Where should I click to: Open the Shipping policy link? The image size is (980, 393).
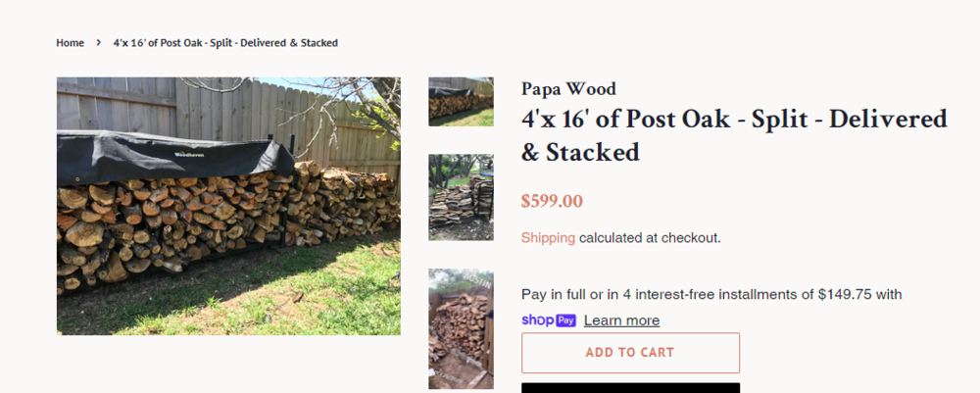pos(548,237)
